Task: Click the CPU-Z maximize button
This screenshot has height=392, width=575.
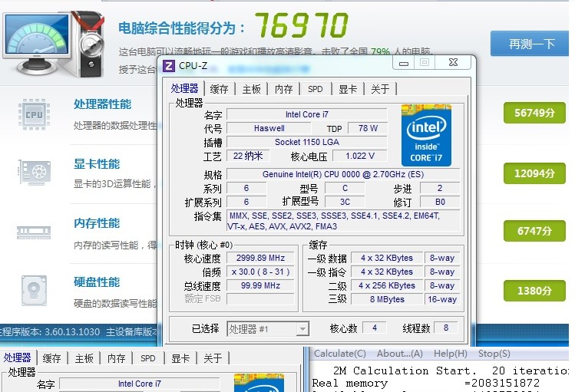Action: tap(425, 62)
